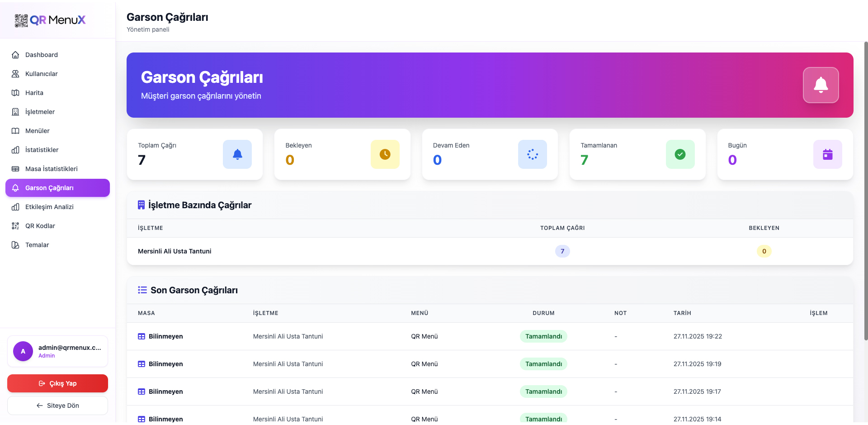This screenshot has width=868, height=425.
Task: Click the QR MenuX logo
Action: click(x=50, y=20)
